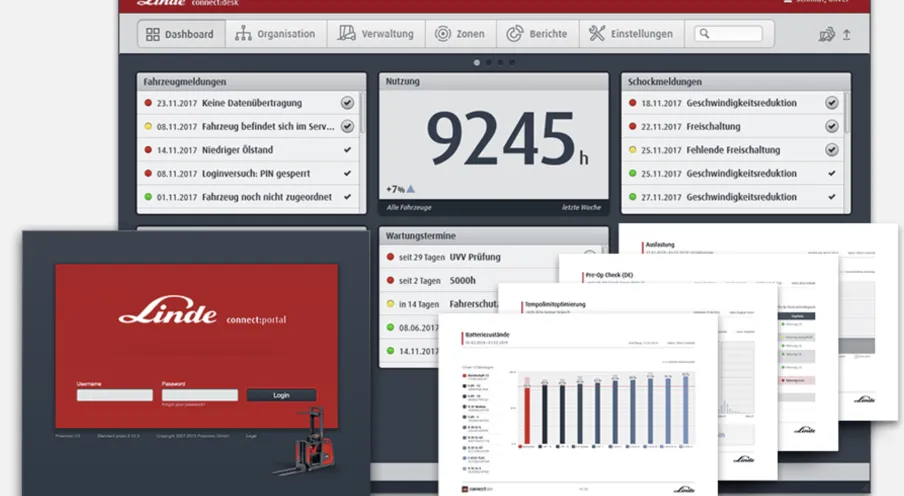Click the 9245 h usage value
904x496 pixels.
pyautogui.click(x=507, y=138)
